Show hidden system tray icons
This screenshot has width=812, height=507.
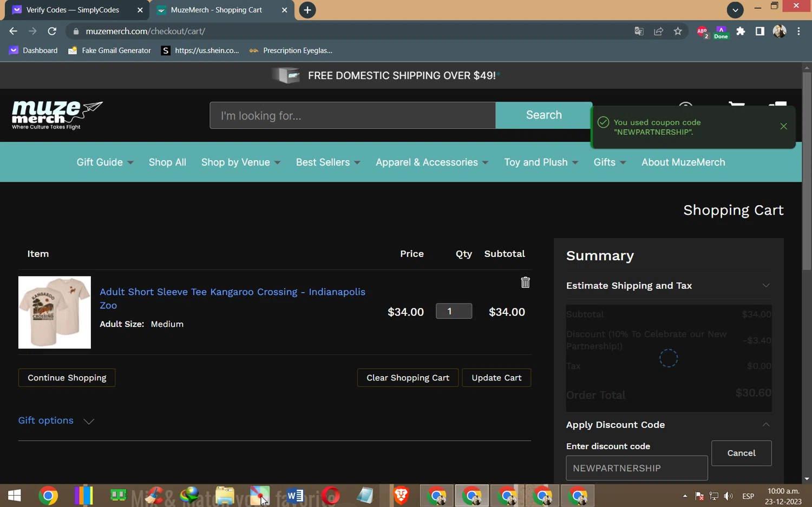[x=685, y=496]
